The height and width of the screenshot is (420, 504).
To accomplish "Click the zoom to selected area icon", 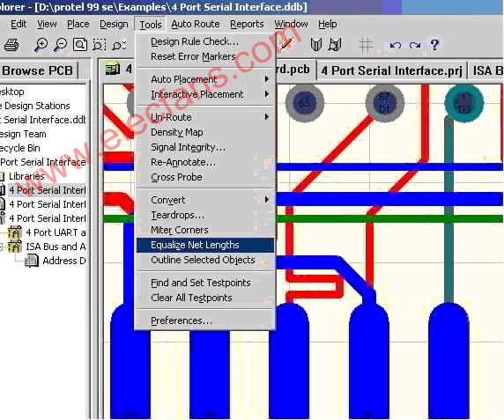I will (x=99, y=45).
